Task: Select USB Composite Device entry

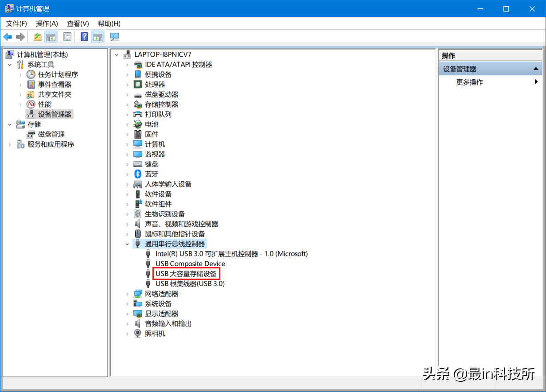Action: click(x=191, y=264)
